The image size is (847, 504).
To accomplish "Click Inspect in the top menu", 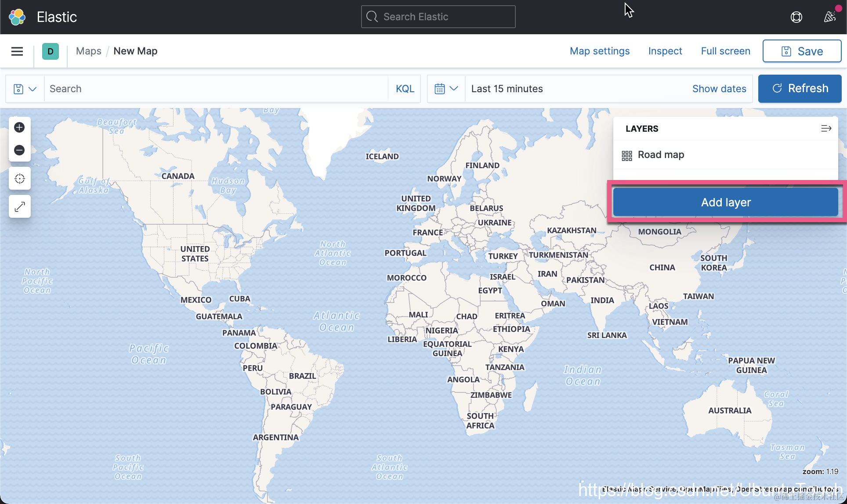I will (x=665, y=51).
